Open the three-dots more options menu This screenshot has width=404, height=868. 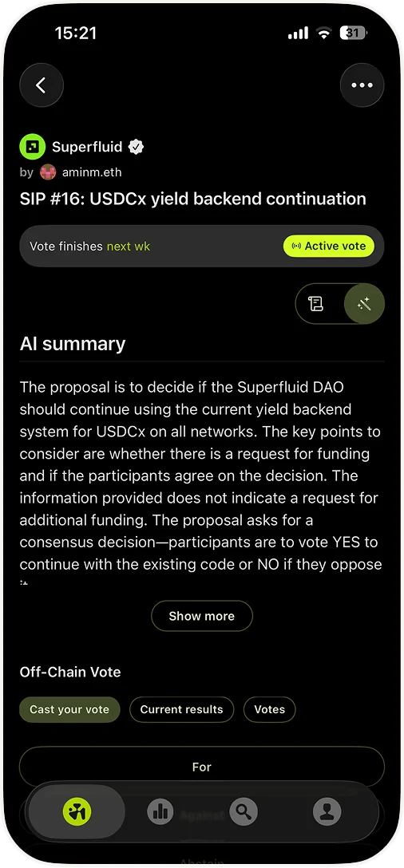point(362,85)
